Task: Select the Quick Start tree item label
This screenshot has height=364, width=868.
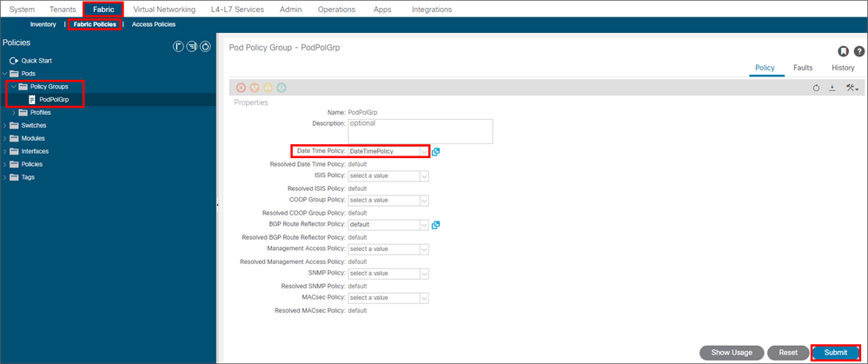Action: [x=36, y=61]
